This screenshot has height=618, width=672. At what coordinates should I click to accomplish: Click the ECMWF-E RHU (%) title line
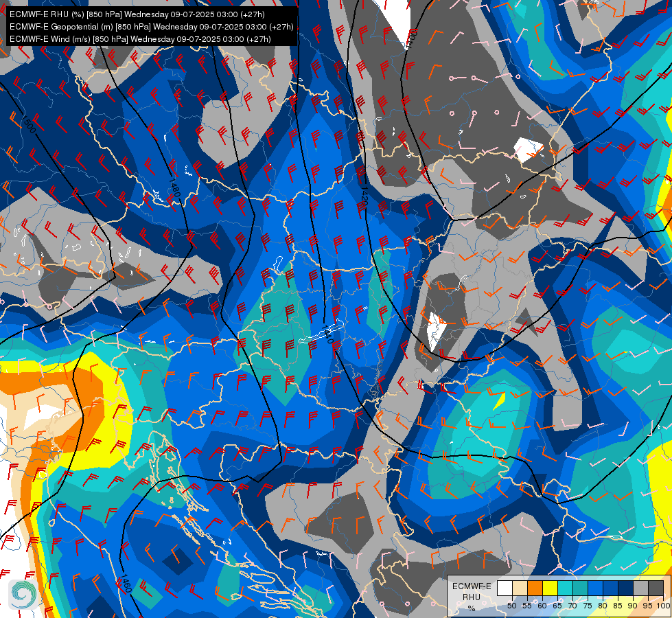pos(137,14)
